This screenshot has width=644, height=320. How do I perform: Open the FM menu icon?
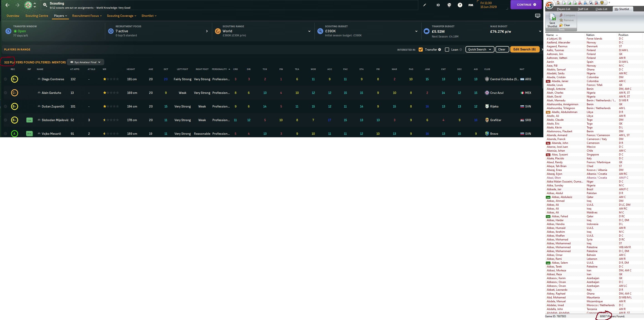[x=471, y=5]
